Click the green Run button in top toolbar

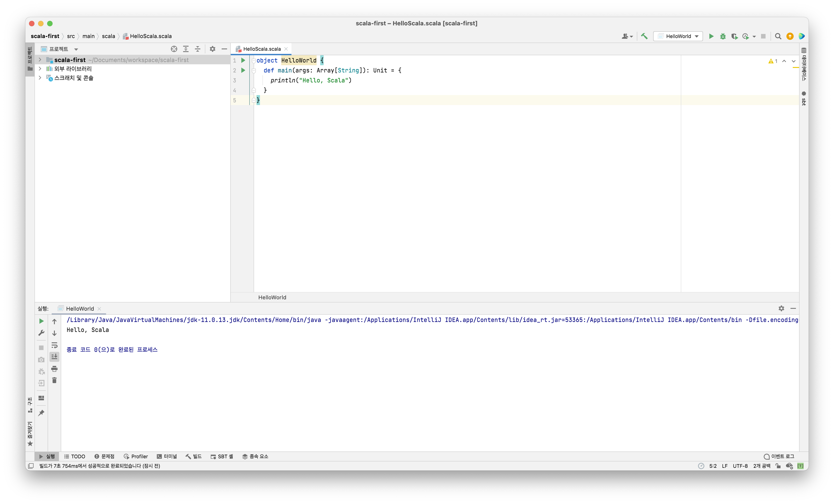tap(711, 36)
